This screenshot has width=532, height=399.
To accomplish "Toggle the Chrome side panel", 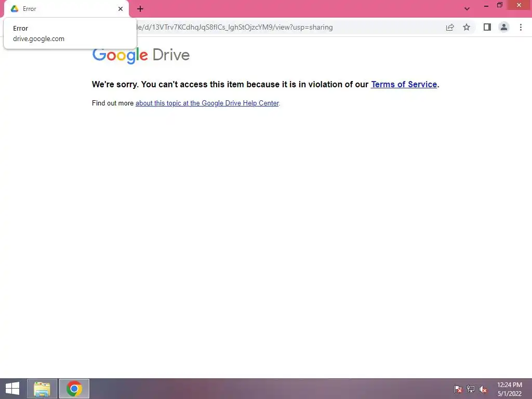I will click(x=487, y=27).
